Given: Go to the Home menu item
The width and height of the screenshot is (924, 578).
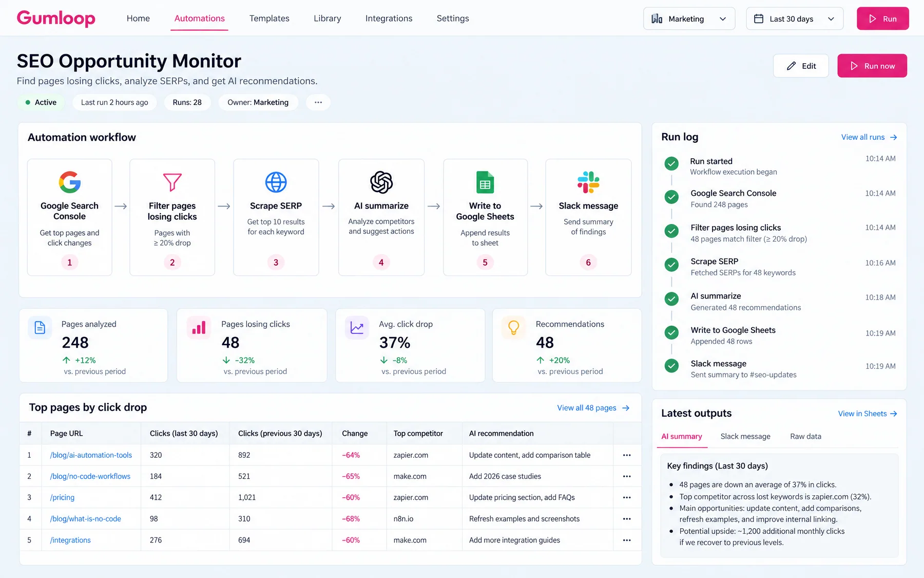Looking at the screenshot, I should coord(138,18).
